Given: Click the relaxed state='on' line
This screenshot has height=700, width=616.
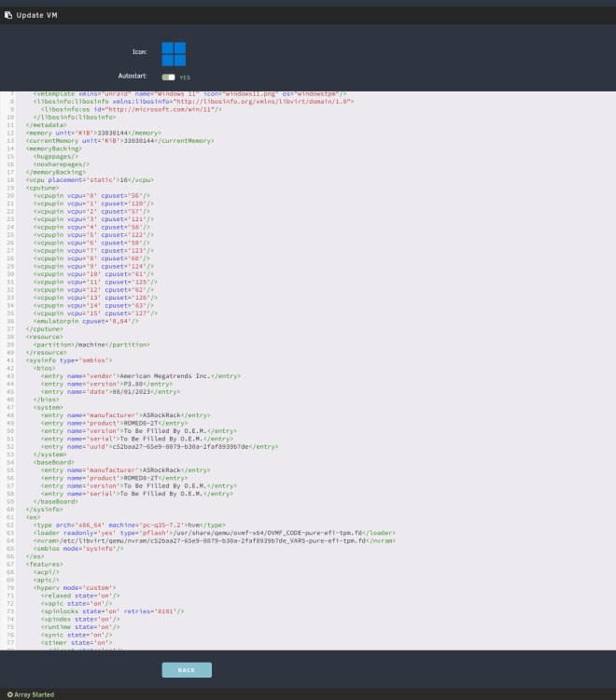Looking at the screenshot, I should coord(80,595).
